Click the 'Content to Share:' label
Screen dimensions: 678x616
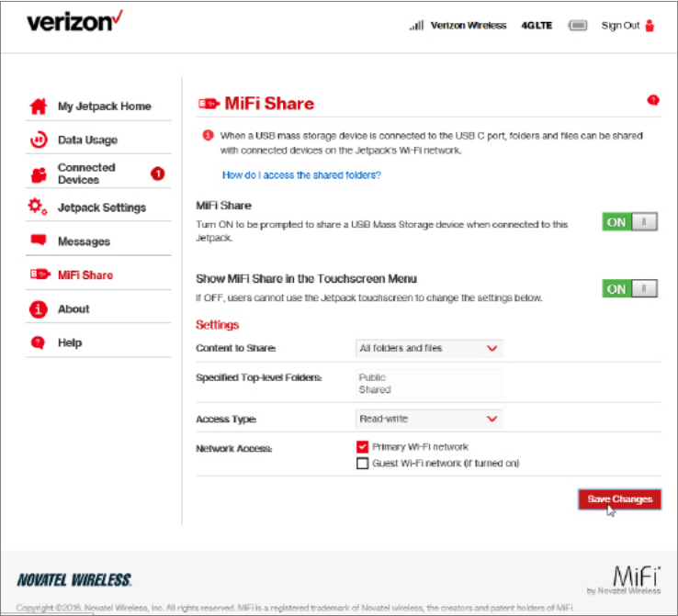[236, 348]
